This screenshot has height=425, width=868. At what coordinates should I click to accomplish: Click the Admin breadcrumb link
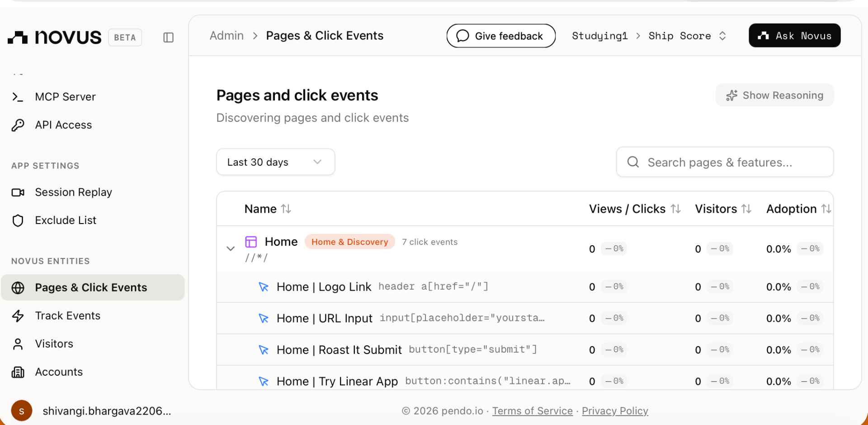click(x=226, y=35)
